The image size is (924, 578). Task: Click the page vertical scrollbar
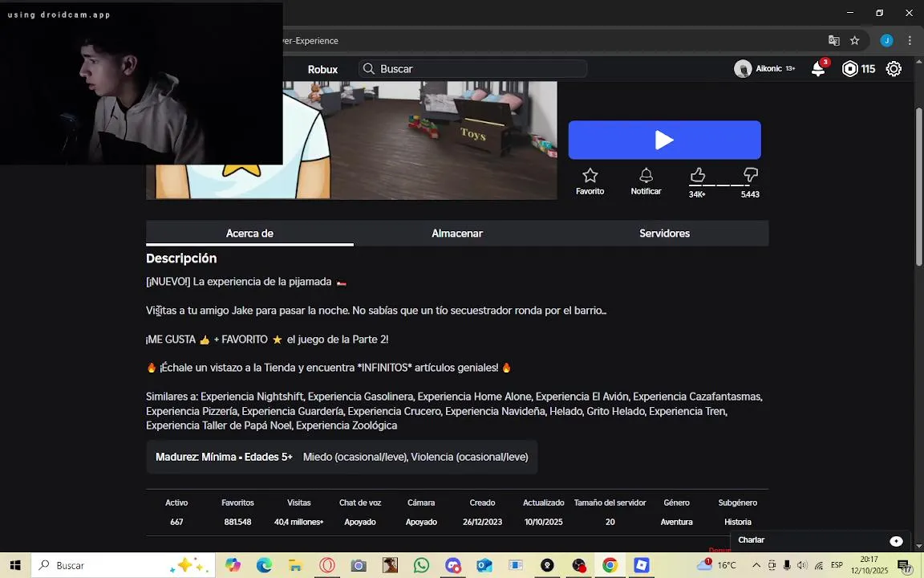coord(919,188)
